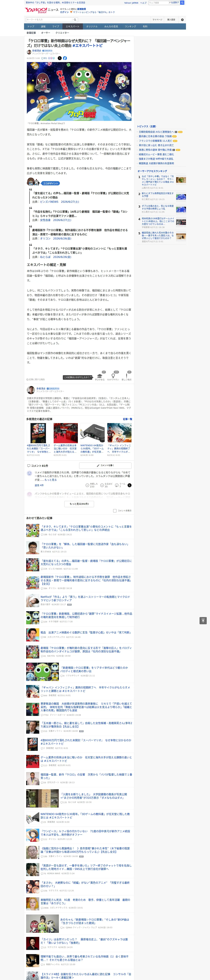Screen dimensions: 210x980
Task: Open related article about Netflix ストリーマー
Action: 85,599
